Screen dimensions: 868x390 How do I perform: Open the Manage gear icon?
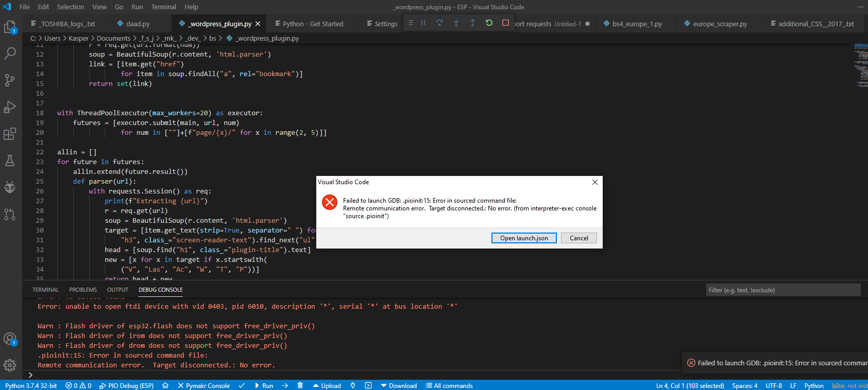click(x=10, y=365)
